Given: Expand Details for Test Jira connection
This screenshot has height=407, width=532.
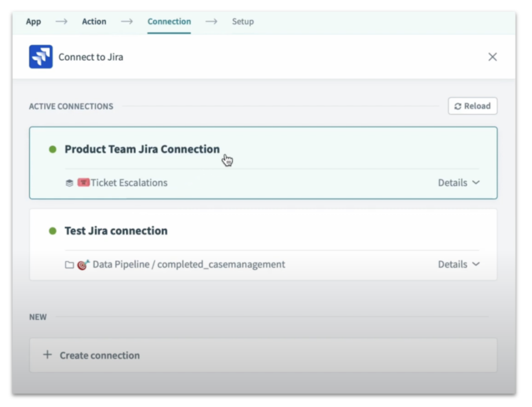Looking at the screenshot, I should coord(459,265).
